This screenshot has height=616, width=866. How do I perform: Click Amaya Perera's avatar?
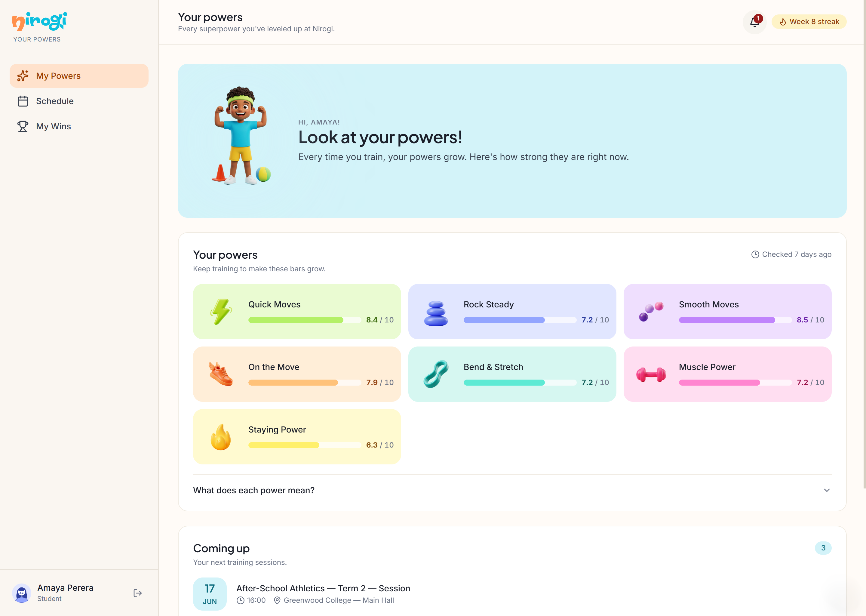coord(22,593)
